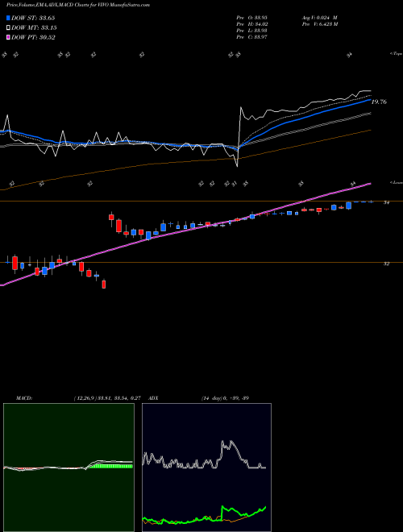The width and height of the screenshot is (403, 532).
Task: Click the 'MACD:' panel heading
Action: (24, 398)
